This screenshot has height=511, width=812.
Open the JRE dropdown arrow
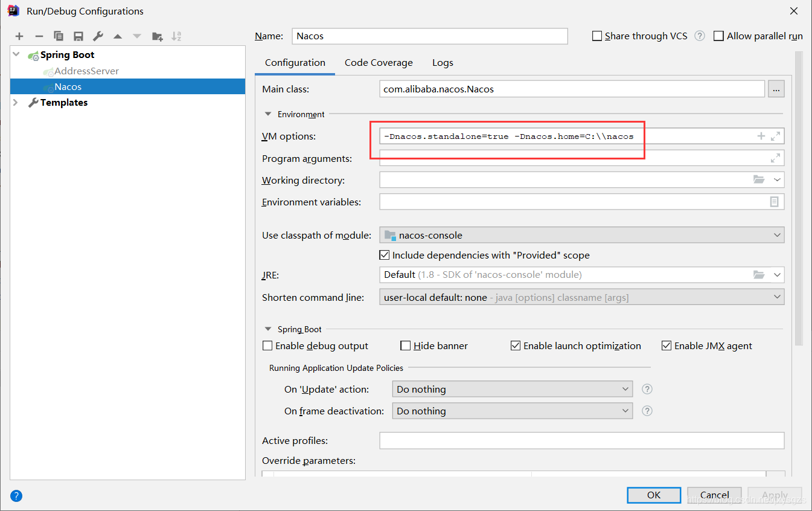pos(776,275)
